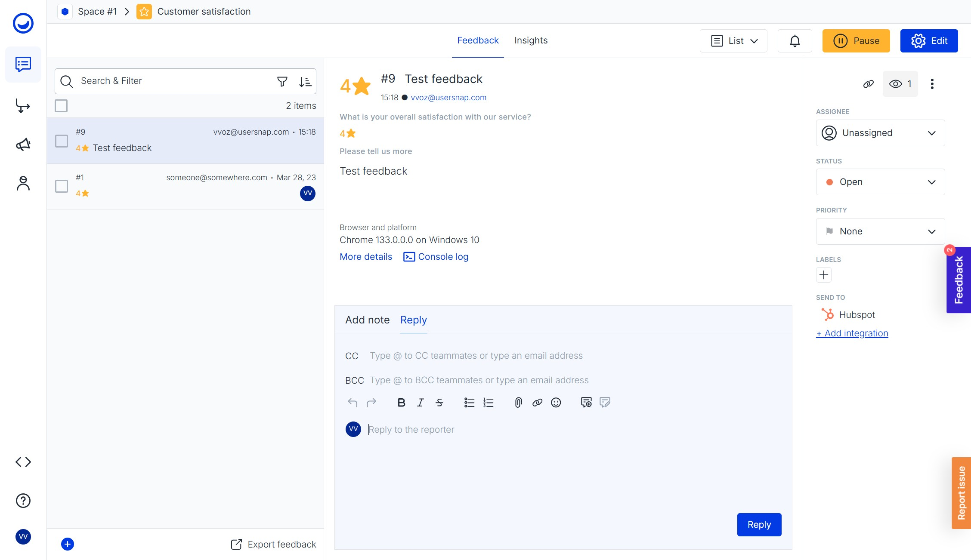The width and height of the screenshot is (971, 560).
Task: Click the sort order icon
Action: (305, 81)
